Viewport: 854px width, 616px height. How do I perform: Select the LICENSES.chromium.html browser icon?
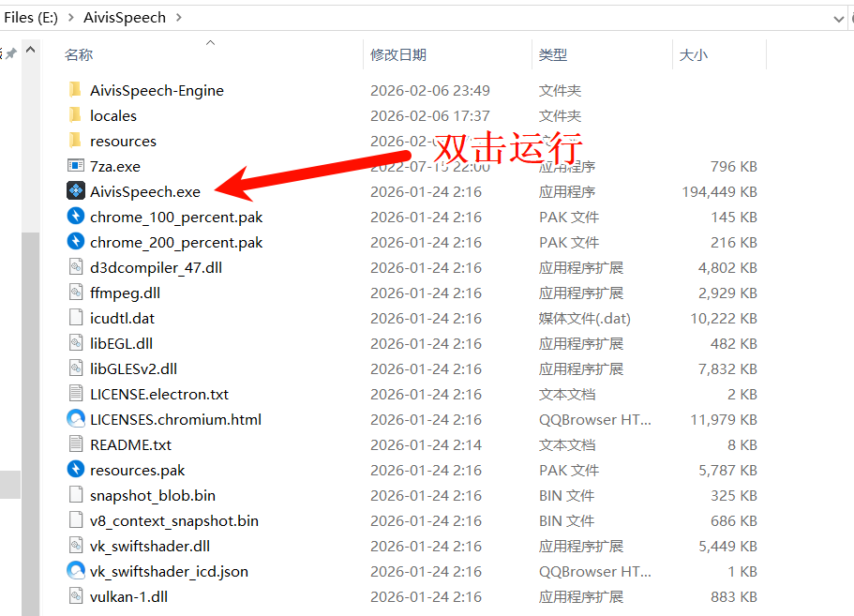tap(76, 419)
